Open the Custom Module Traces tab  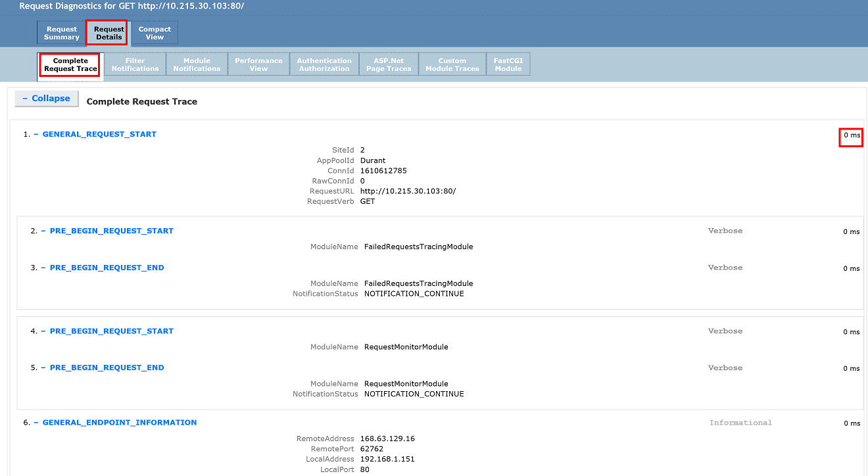452,64
